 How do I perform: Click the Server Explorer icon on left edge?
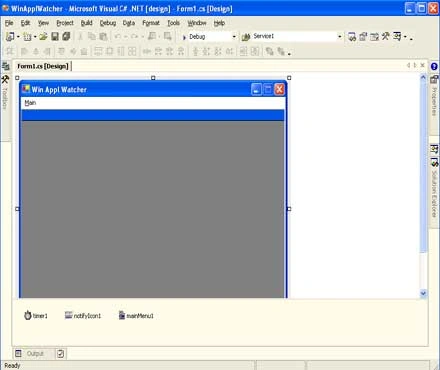tap(6, 66)
